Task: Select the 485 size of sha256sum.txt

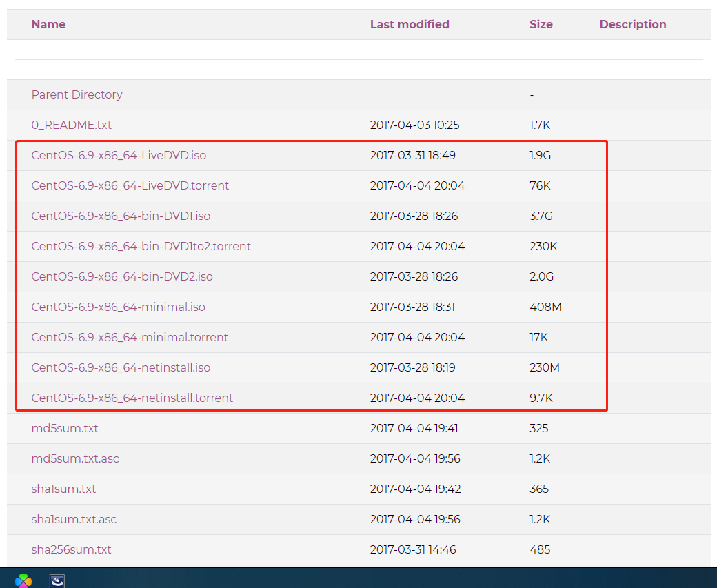Action: 540,549
